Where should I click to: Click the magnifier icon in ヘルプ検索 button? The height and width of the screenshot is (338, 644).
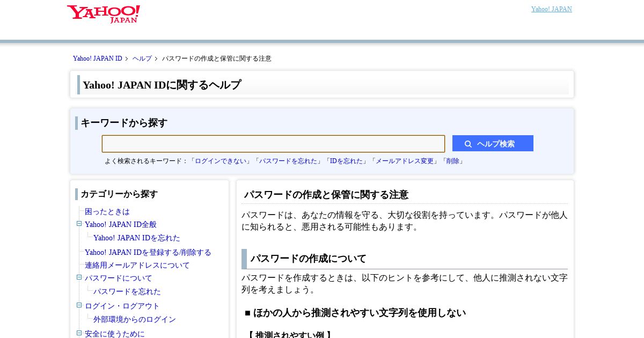468,144
